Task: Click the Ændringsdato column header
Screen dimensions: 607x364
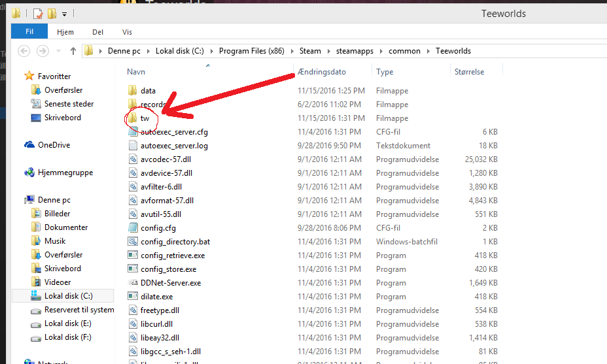Action: [x=322, y=72]
